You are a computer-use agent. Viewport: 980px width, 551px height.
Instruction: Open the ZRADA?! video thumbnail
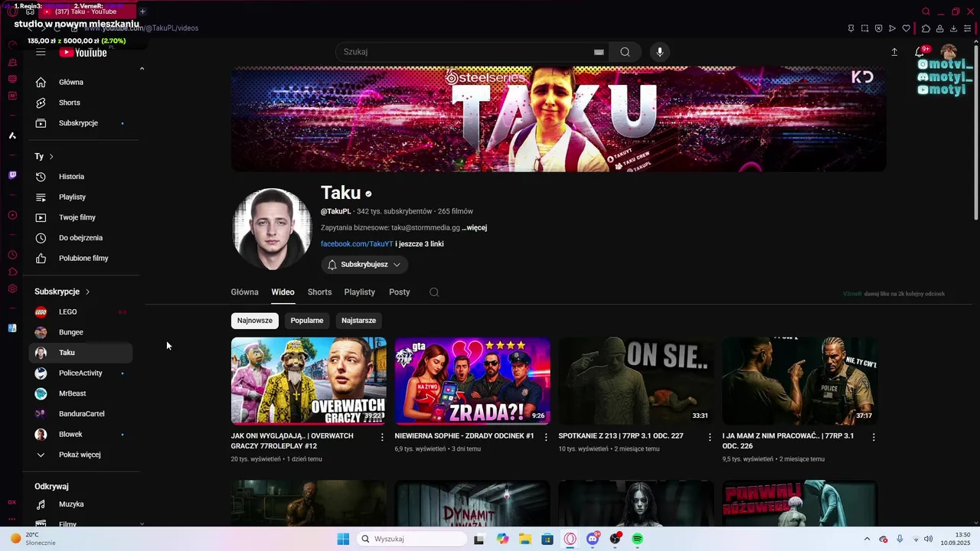click(472, 381)
